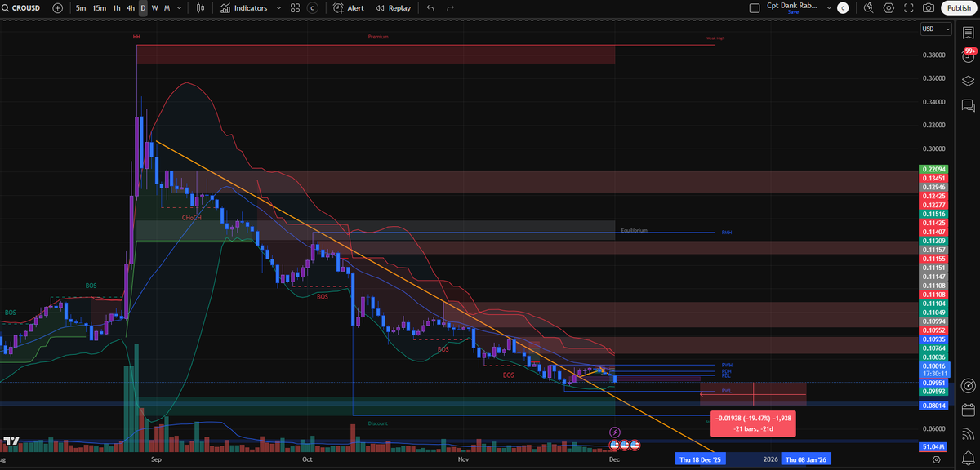The image size is (980, 470).
Task: Select the monthly M timeframe
Action: (x=167, y=7)
